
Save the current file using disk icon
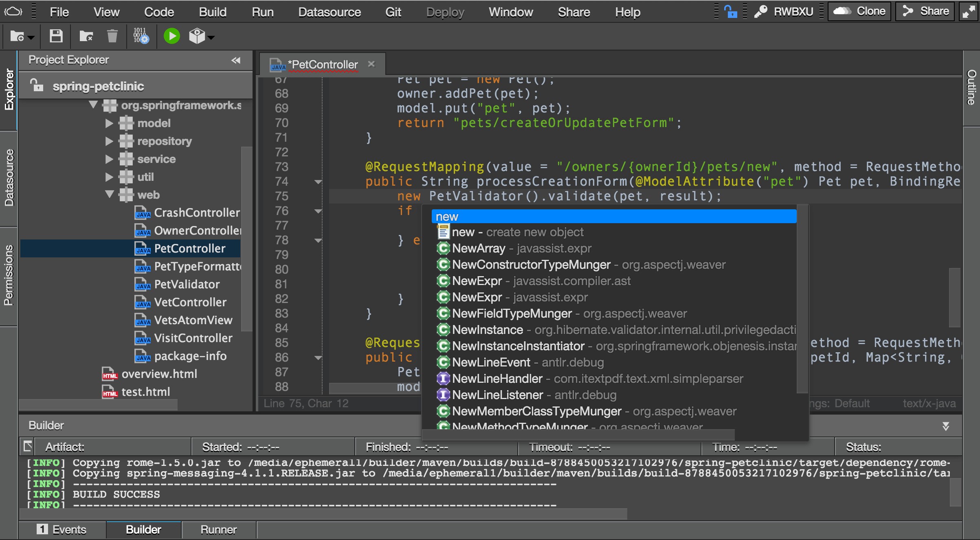point(56,36)
